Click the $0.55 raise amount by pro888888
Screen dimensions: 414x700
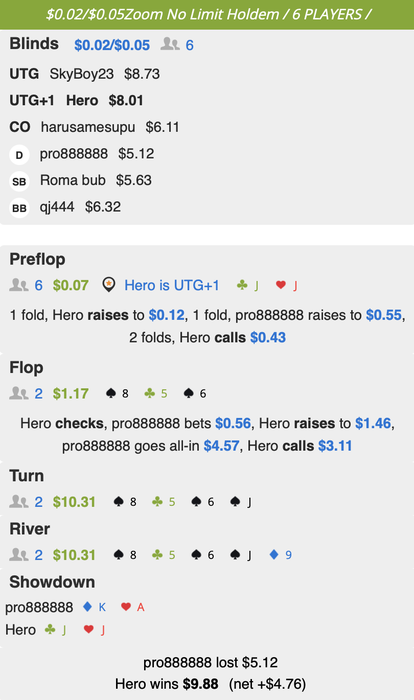(x=384, y=315)
